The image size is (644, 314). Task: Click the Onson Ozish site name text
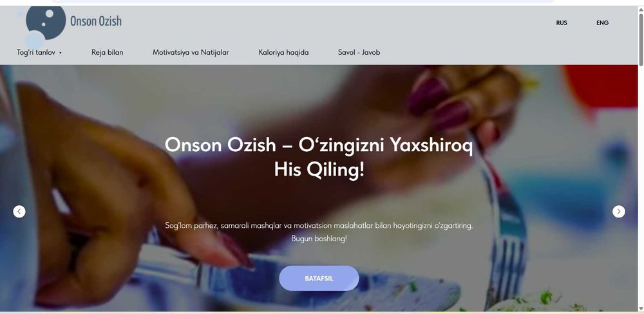(x=96, y=21)
